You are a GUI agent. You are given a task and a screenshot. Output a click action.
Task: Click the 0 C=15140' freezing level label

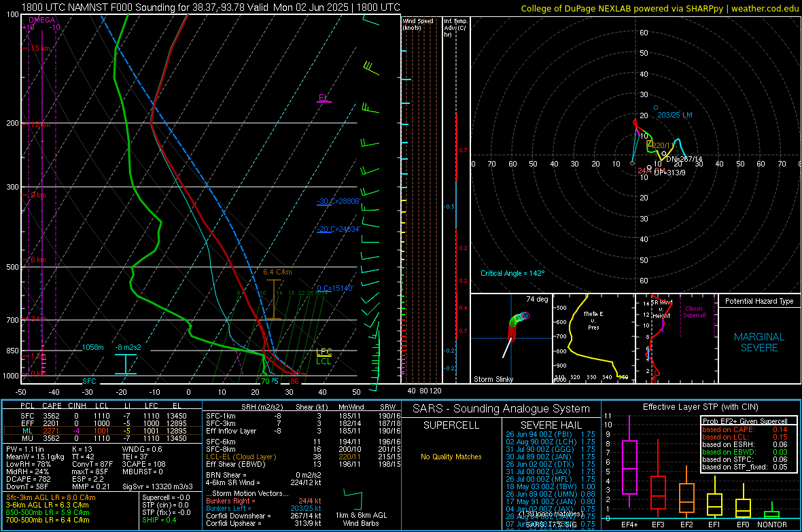pos(335,288)
